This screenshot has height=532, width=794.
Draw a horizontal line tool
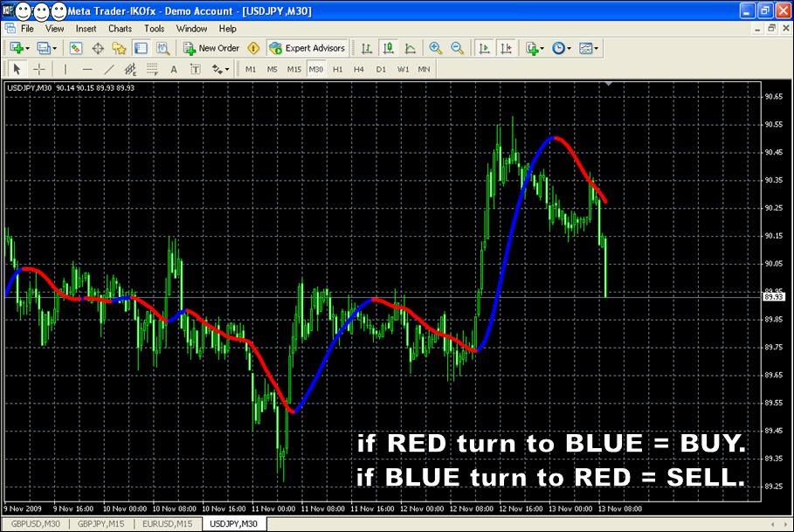tap(87, 69)
